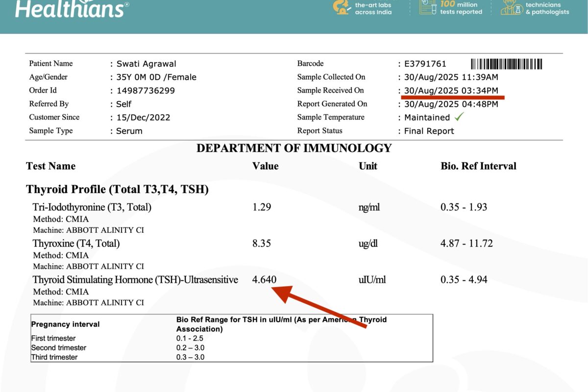This screenshot has height=392, width=588.
Task: Click the Pregnancy interval table header
Action: (65, 324)
